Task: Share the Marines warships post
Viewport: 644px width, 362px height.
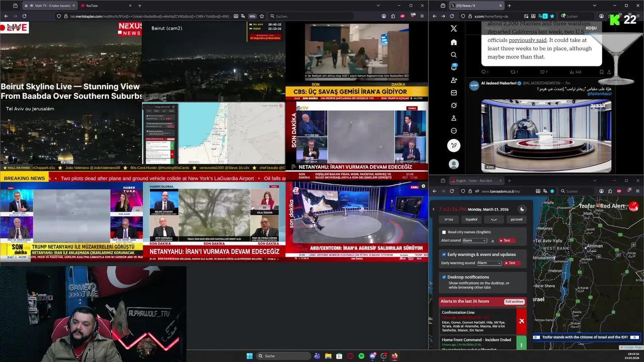Action: point(609,72)
